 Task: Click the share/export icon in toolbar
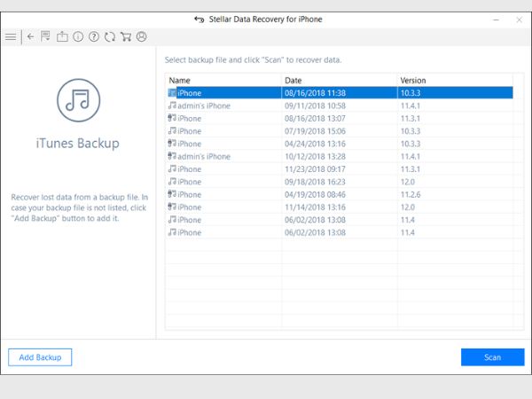(x=62, y=36)
